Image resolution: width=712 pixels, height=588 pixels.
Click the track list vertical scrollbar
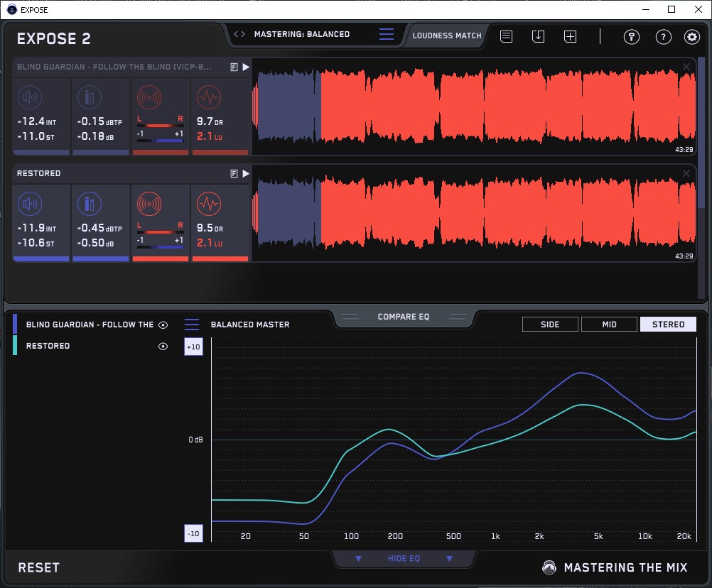[701, 133]
